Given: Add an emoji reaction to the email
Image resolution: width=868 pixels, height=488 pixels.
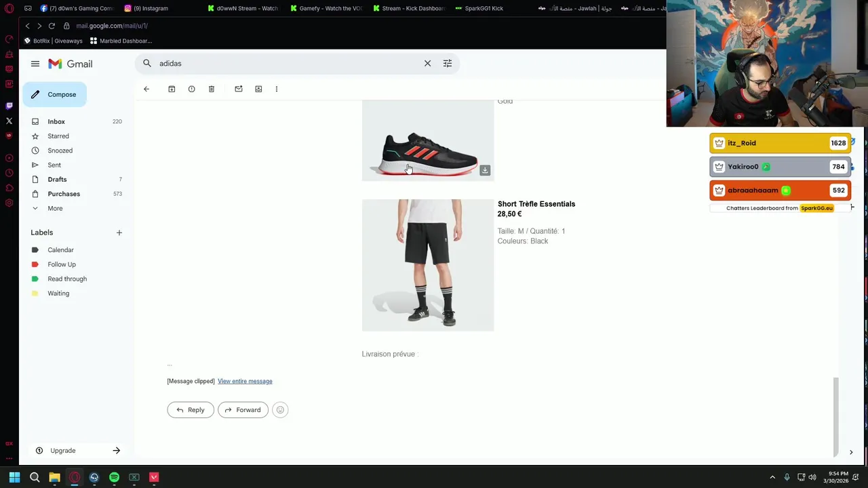Looking at the screenshot, I should pyautogui.click(x=280, y=410).
